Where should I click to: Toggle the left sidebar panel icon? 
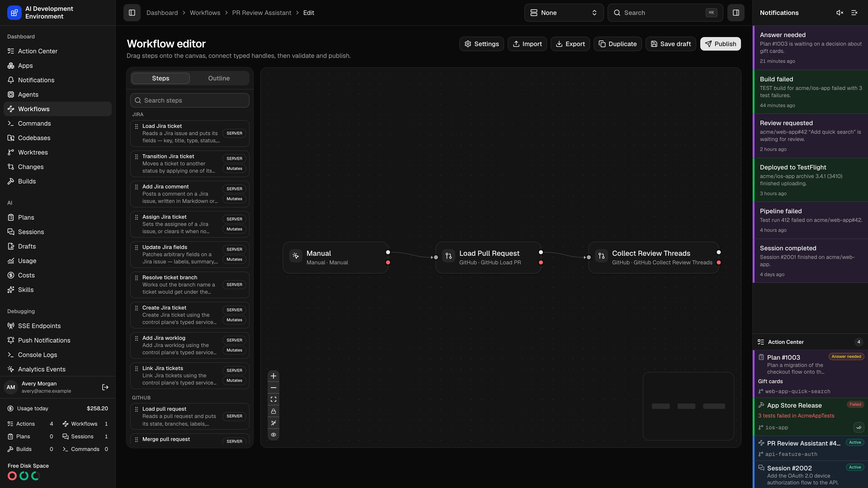[x=132, y=13]
